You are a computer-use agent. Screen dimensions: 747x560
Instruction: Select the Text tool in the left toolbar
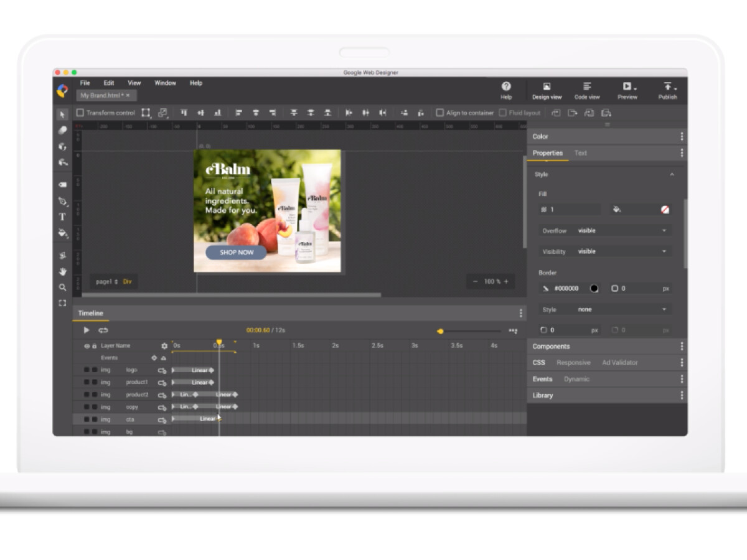(x=62, y=217)
